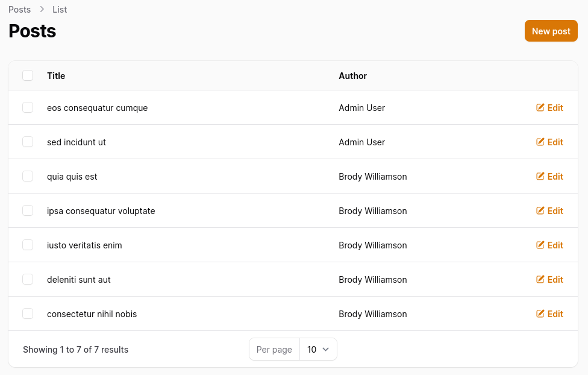The height and width of the screenshot is (375, 588).
Task: Click edit pencil icon for sed incidunt ut
Action: point(540,142)
